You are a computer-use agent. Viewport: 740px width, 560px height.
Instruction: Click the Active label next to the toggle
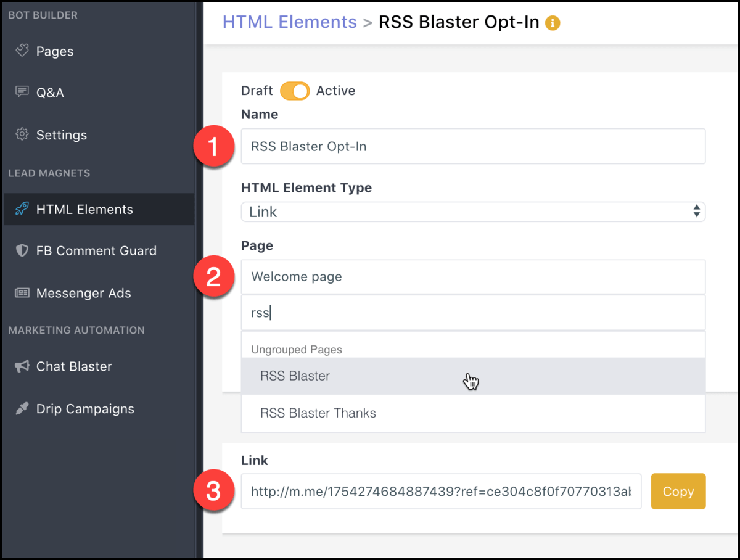point(336,91)
